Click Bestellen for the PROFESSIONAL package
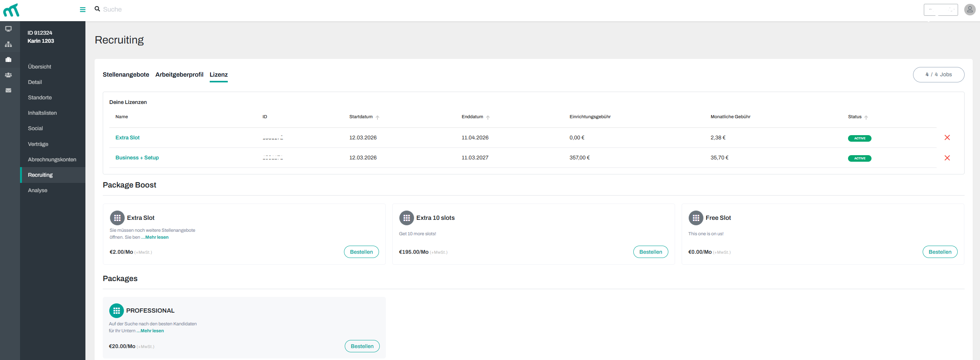This screenshot has width=980, height=360. click(x=362, y=346)
